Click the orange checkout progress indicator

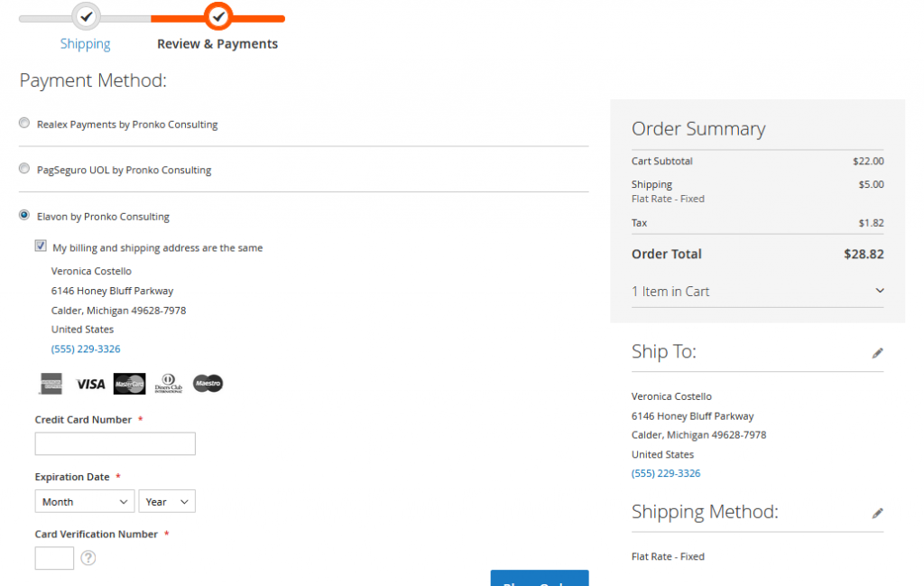tap(217, 15)
